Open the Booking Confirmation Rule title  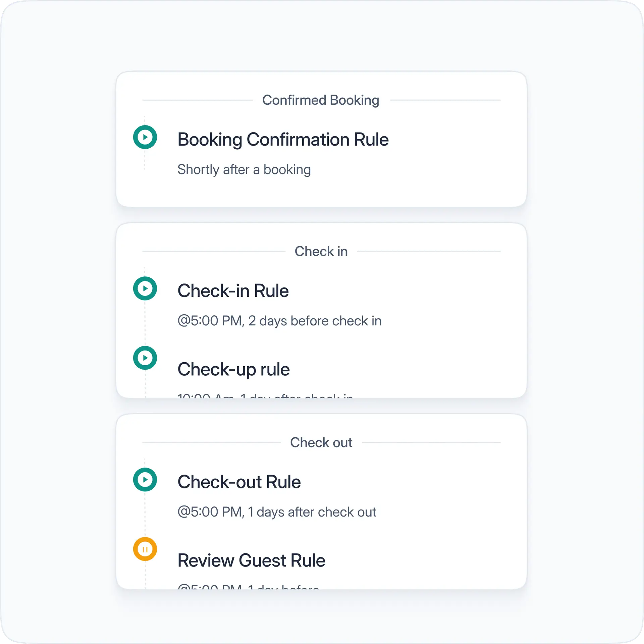coord(283,140)
